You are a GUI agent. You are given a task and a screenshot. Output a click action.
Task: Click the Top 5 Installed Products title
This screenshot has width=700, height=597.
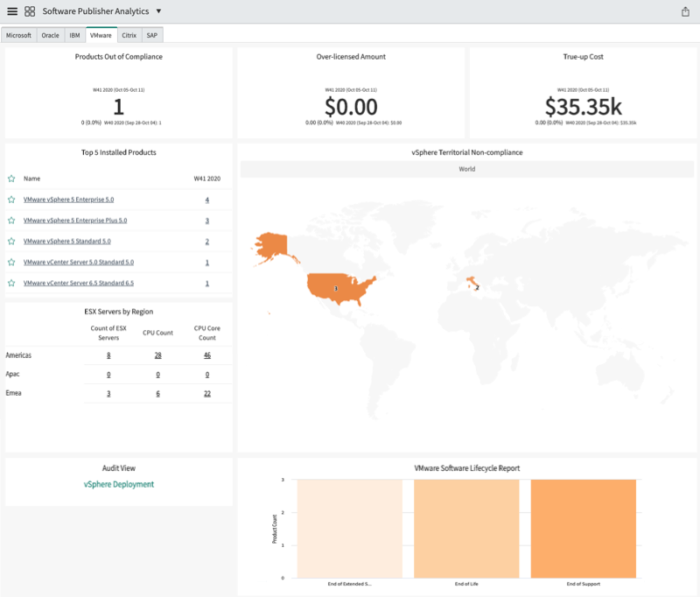pos(119,152)
